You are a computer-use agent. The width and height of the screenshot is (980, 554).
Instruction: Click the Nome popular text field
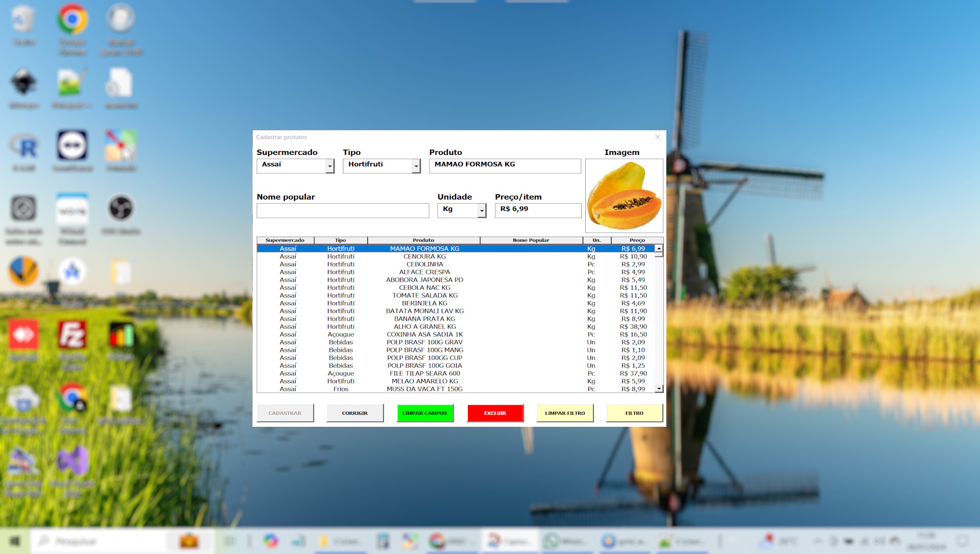tap(342, 210)
